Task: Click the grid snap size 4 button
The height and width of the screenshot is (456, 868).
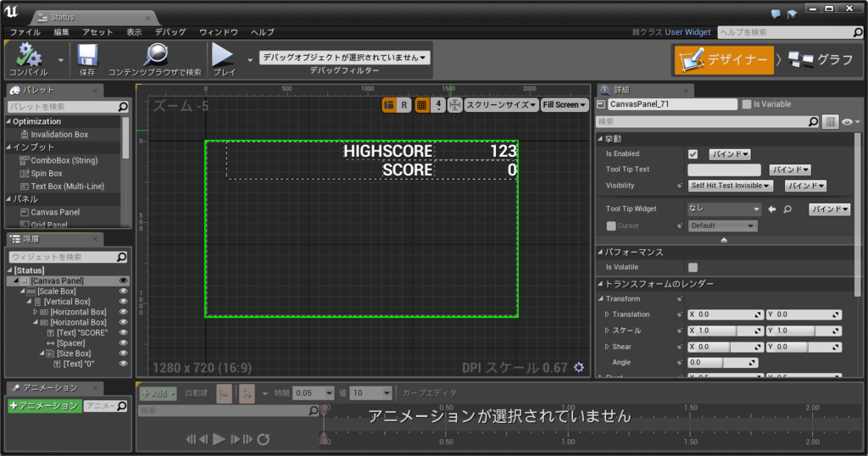Action: click(438, 104)
